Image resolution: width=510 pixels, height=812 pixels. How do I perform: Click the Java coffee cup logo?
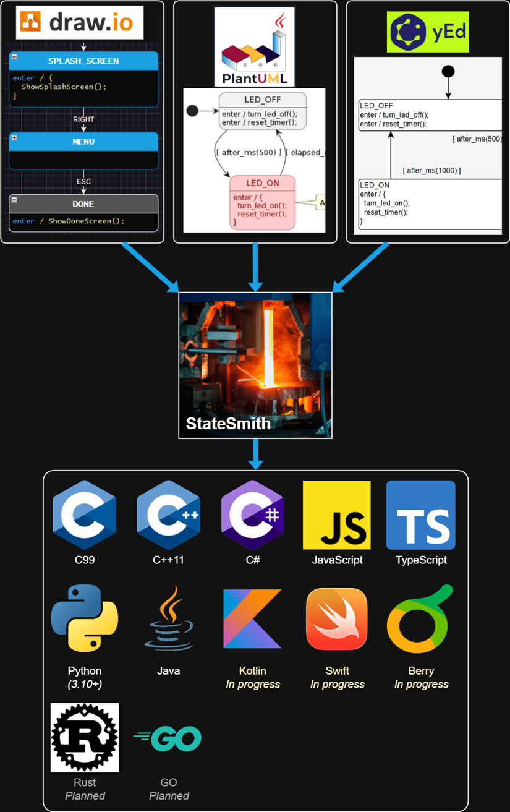point(168,618)
